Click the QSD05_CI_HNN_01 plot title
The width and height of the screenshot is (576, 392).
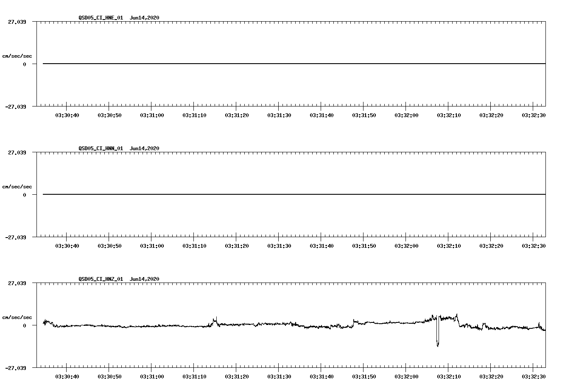coord(119,148)
